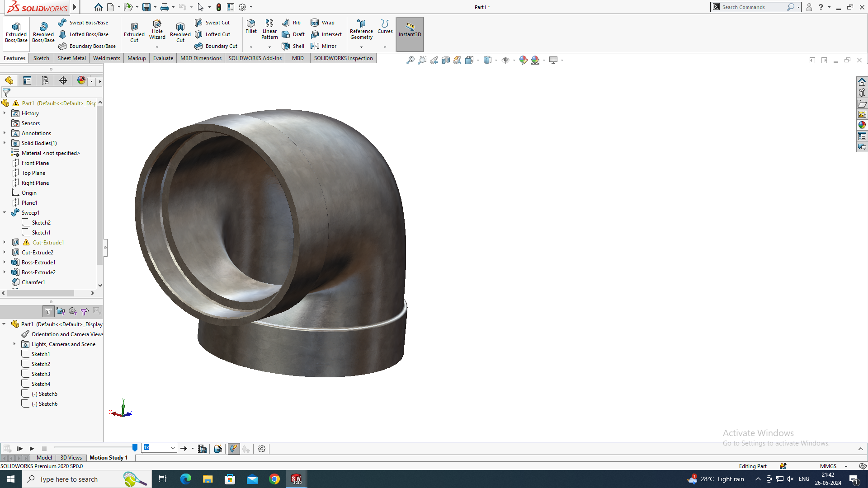This screenshot has height=488, width=868.
Task: Open the Evaluate tab
Action: pos(163,58)
